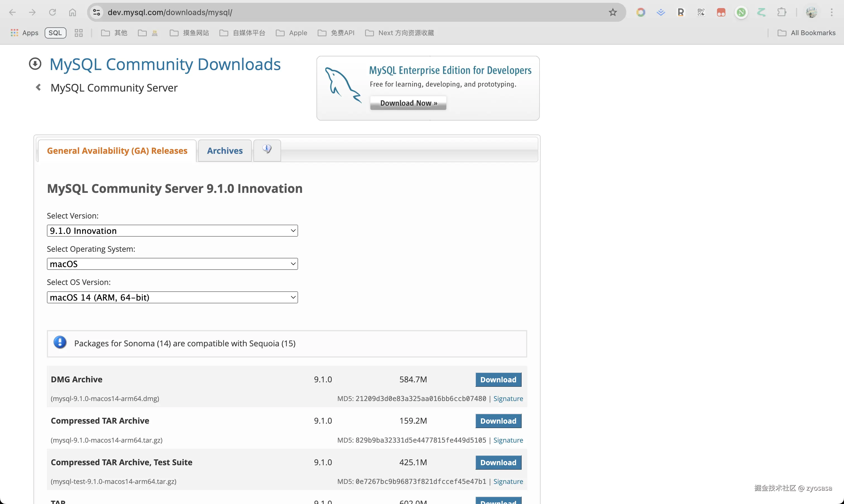
Task: Click the QR code extension icon
Action: 701,13
